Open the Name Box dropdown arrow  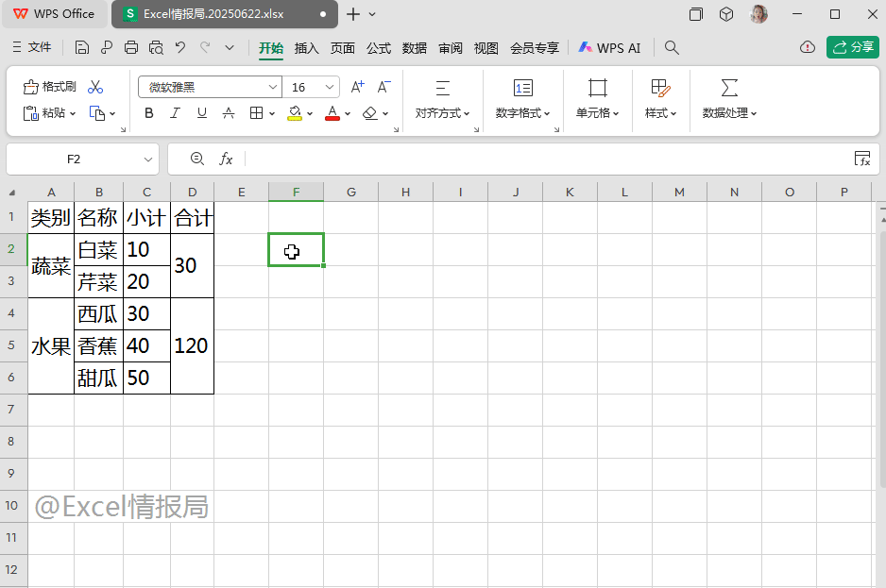pos(148,160)
